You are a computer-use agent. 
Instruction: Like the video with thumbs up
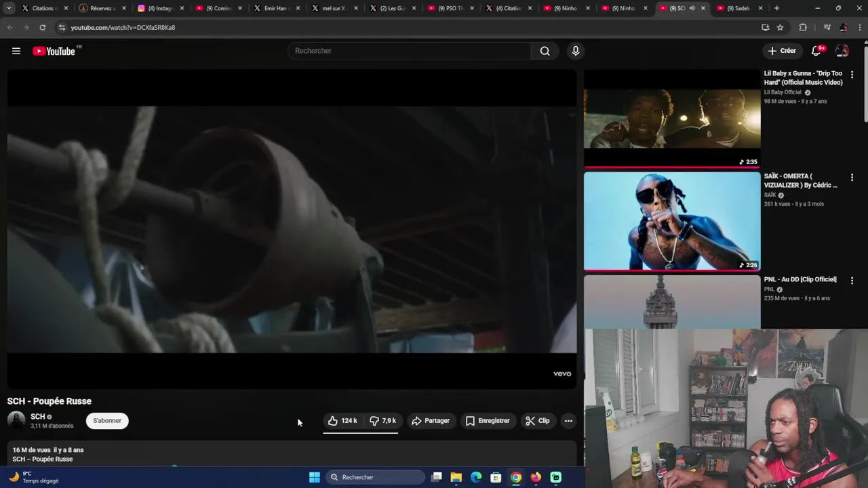click(x=342, y=421)
